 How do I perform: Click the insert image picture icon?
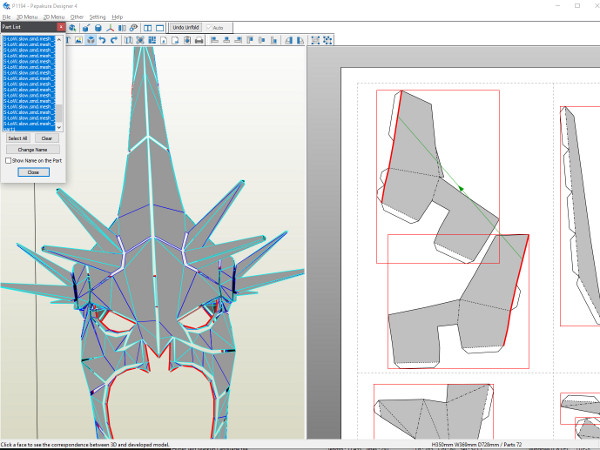pyautogui.click(x=79, y=40)
